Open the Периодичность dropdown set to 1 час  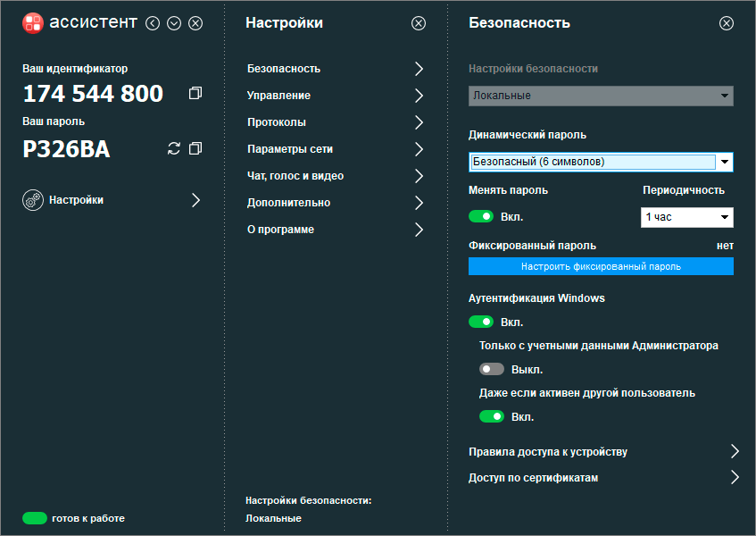click(x=686, y=217)
